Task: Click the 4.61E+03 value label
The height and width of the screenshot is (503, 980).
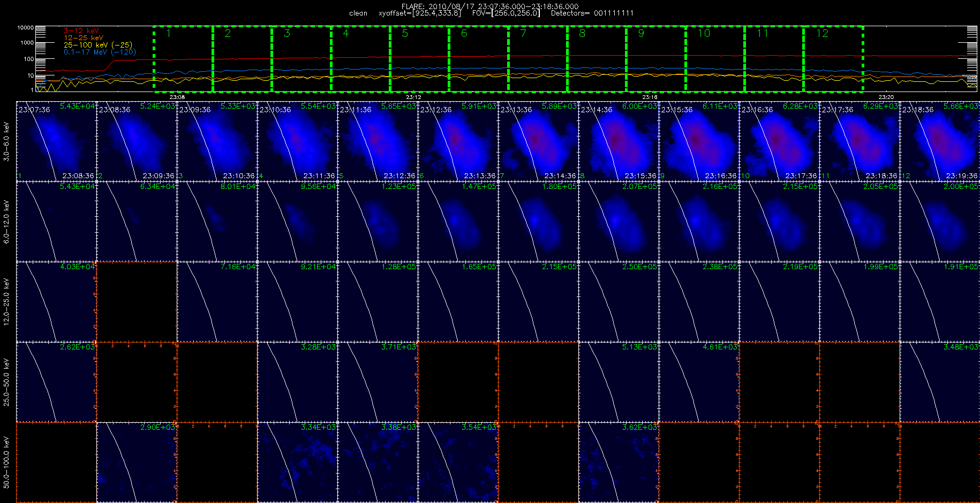Action: [x=720, y=347]
